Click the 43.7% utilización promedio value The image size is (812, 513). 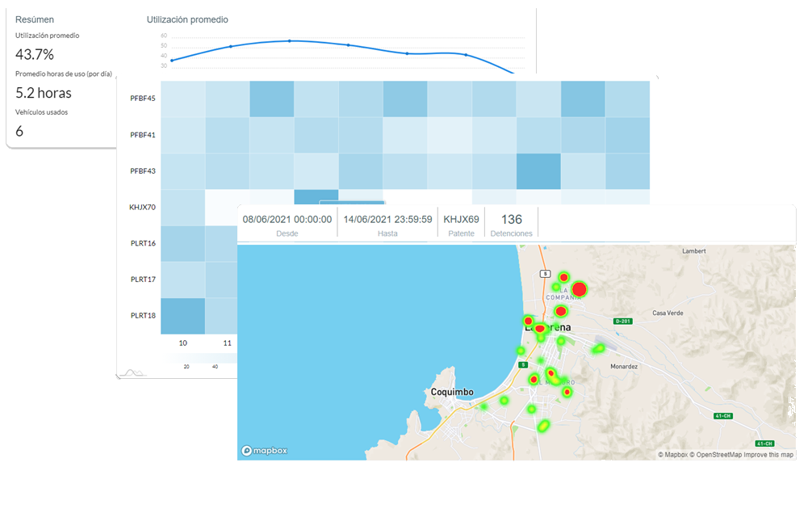pyautogui.click(x=35, y=55)
